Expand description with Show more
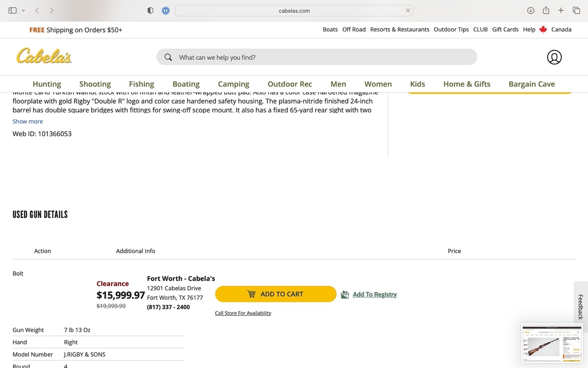Viewport: 588px width, 368px height. [x=28, y=121]
